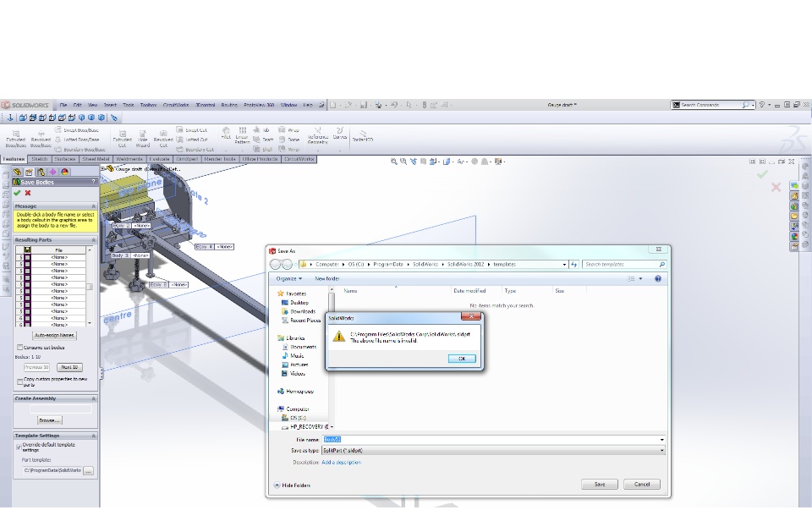Click Hide Folders in Save As dialog
This screenshot has height=510, width=812.
coord(292,485)
